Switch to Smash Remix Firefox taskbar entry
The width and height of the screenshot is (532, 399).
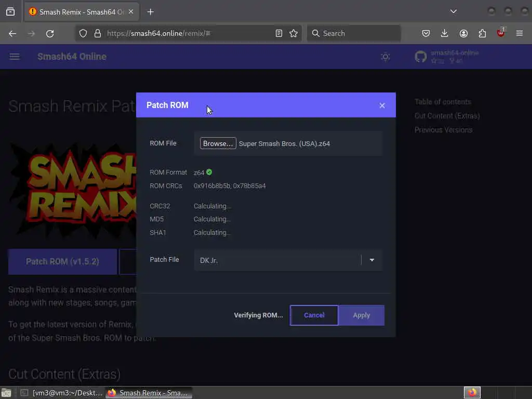pos(149,393)
